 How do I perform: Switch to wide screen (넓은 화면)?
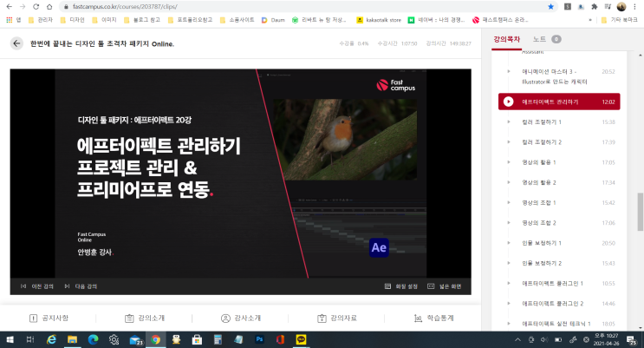445,286
